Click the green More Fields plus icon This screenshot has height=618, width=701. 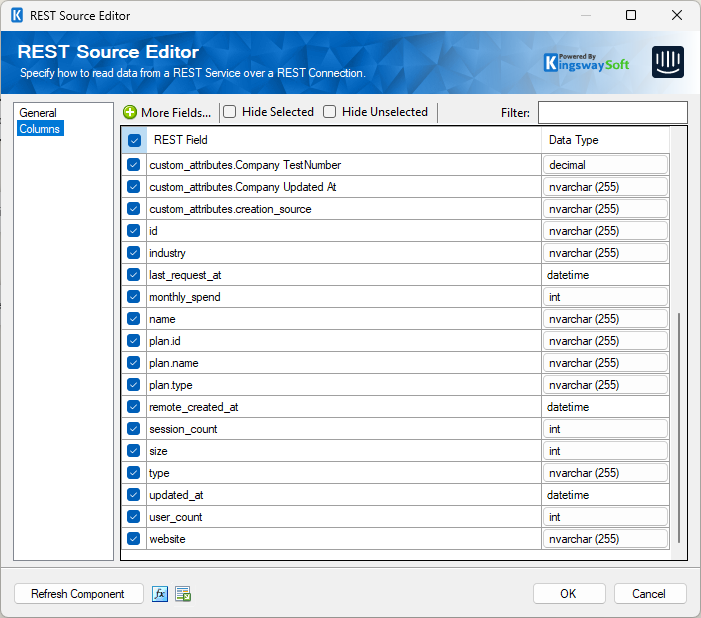[130, 113]
